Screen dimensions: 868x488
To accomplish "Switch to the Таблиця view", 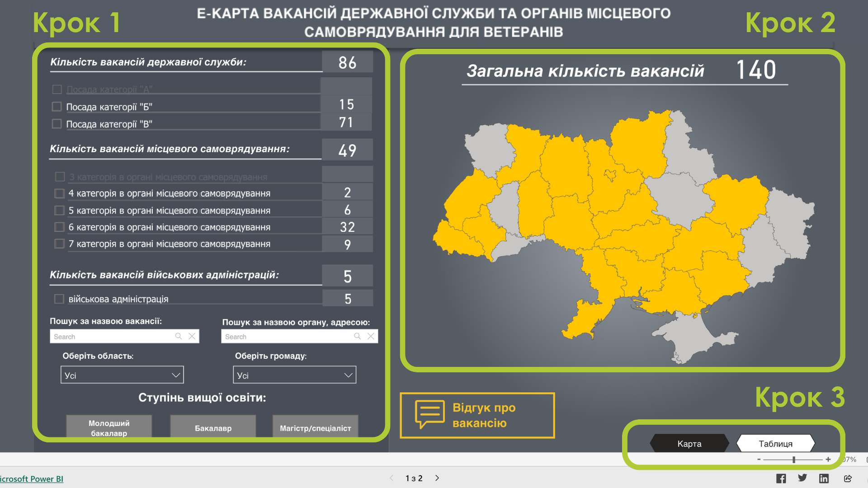I will [775, 444].
